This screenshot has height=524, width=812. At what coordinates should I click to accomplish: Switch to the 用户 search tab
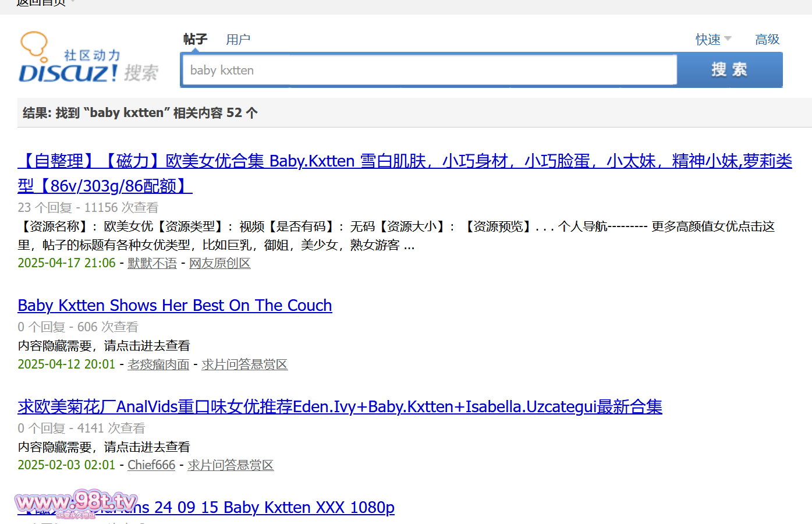(x=238, y=40)
